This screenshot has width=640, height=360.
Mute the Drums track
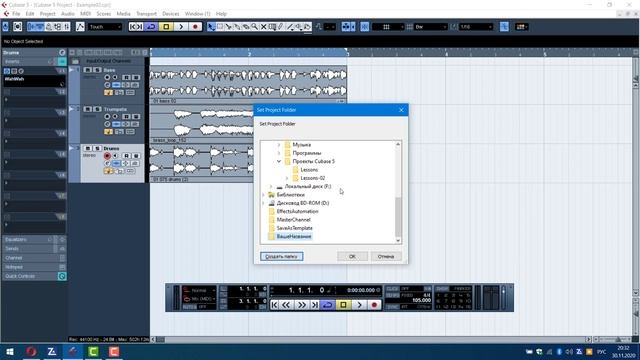pos(87,148)
